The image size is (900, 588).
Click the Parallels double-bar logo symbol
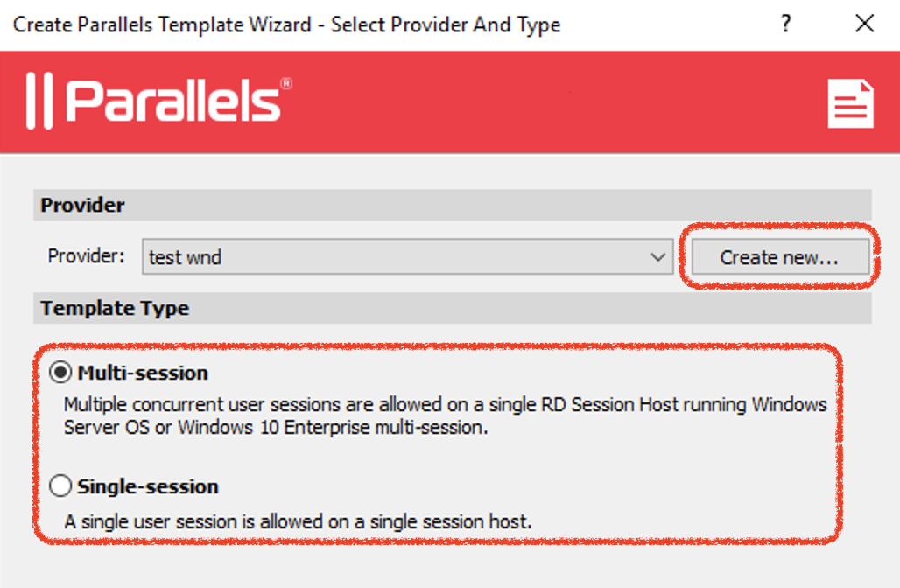tap(39, 101)
